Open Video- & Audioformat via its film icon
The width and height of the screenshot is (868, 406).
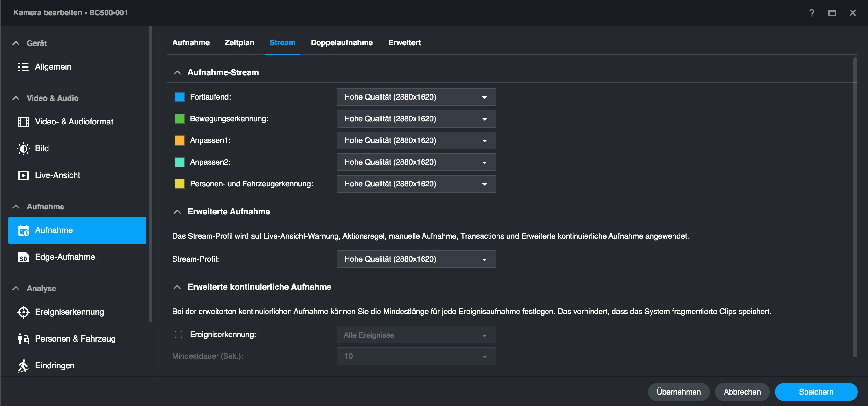pyautogui.click(x=23, y=122)
